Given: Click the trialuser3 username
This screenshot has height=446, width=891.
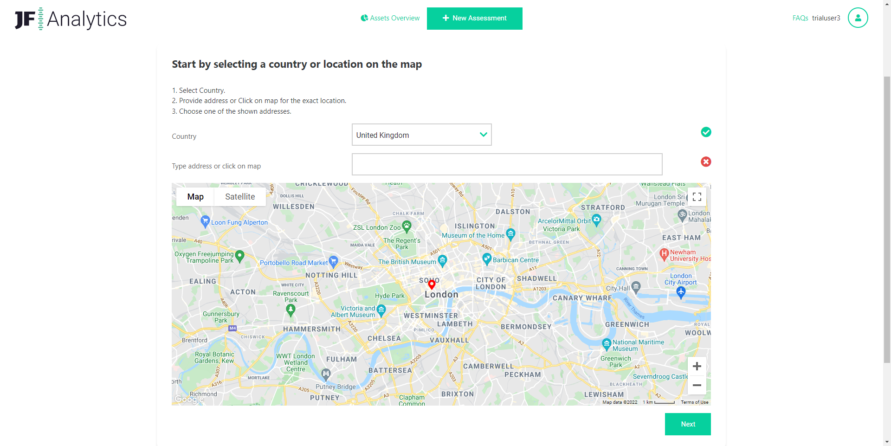Looking at the screenshot, I should (826, 18).
